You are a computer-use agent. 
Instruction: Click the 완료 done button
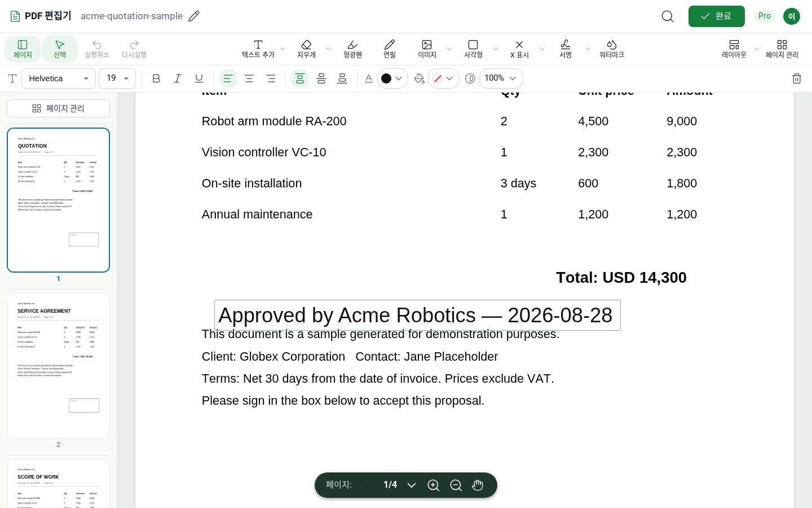click(717, 16)
